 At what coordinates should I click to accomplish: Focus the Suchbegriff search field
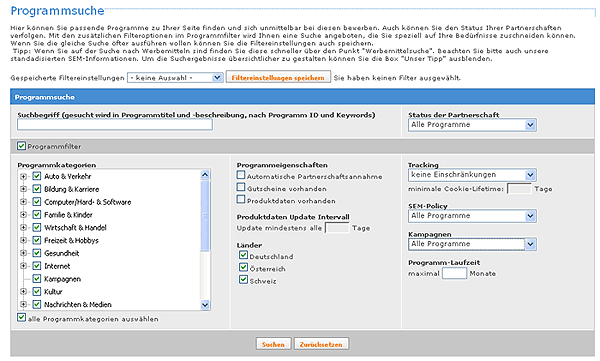pos(115,125)
